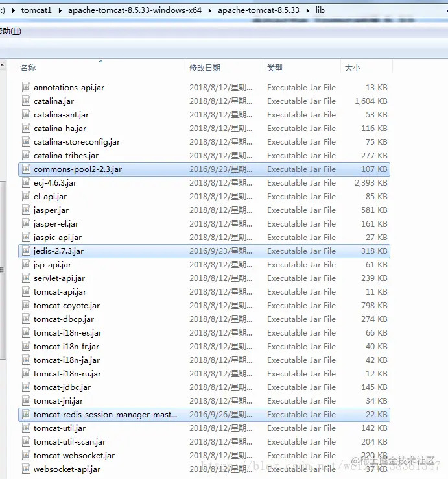Select file name commons-pool2-2.3.jar
448x479 pixels.
click(78, 169)
